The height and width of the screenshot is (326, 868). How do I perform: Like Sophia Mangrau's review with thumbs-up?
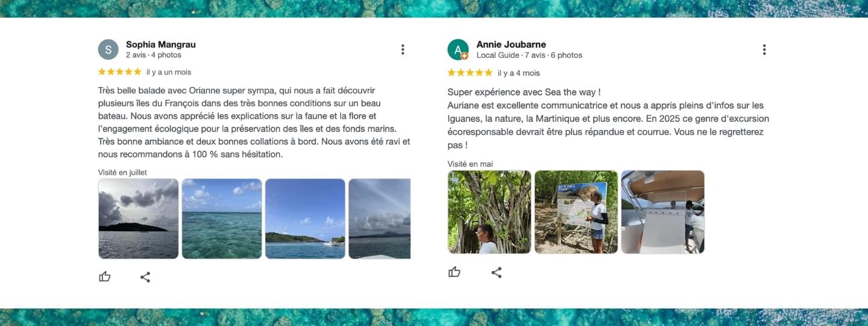tap(105, 276)
